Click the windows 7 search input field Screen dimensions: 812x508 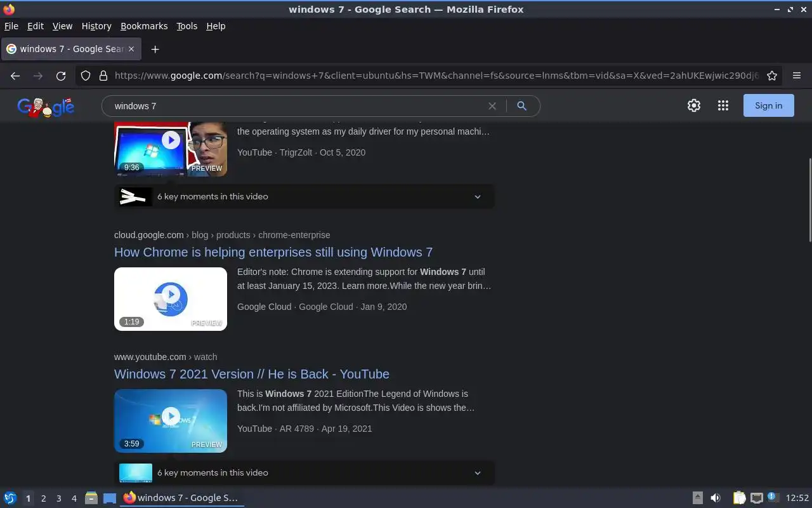[x=298, y=106]
